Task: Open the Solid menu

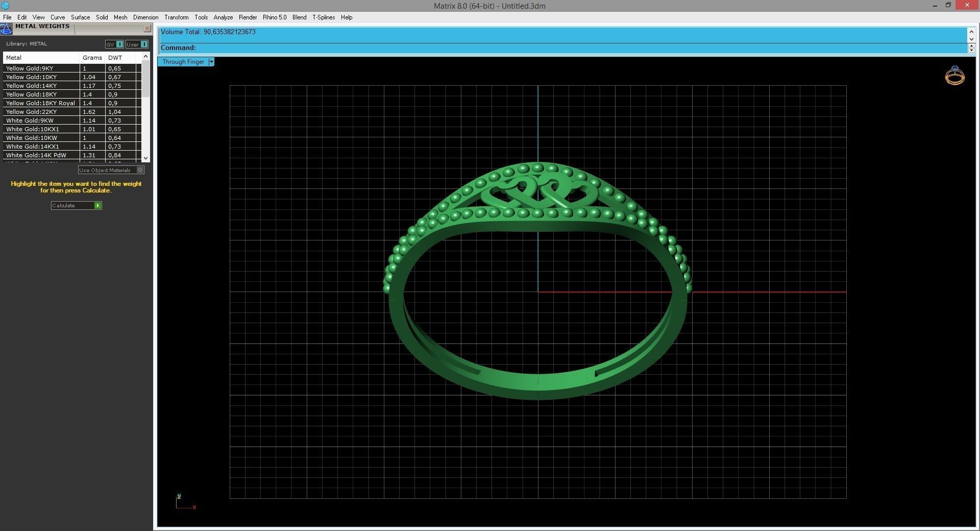Action: coord(102,17)
